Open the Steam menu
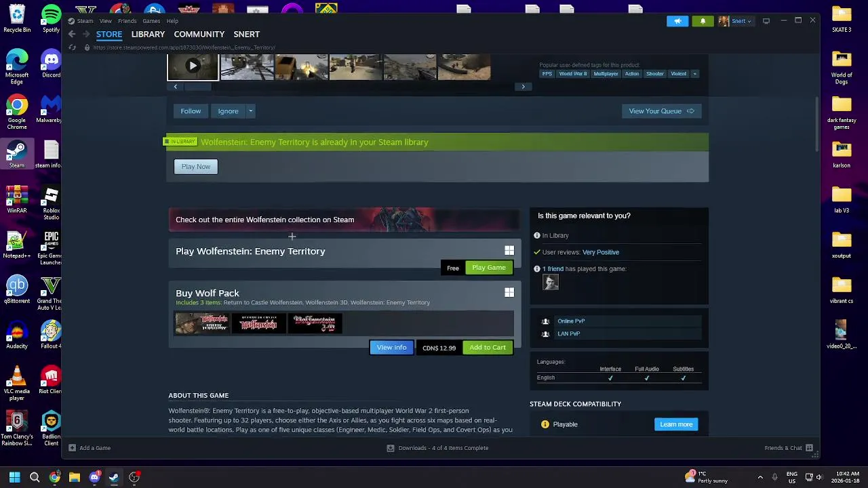The width and height of the screenshot is (868, 488). point(85,21)
